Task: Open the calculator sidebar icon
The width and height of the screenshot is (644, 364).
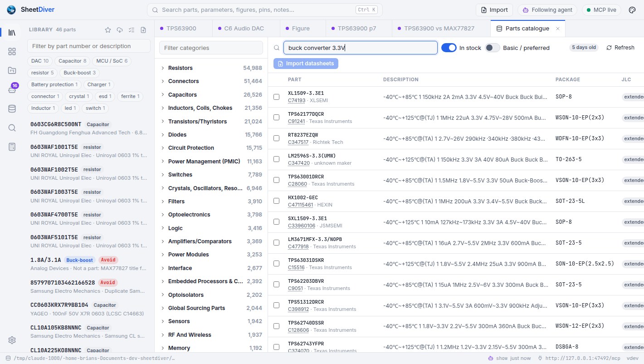Action: click(12, 147)
